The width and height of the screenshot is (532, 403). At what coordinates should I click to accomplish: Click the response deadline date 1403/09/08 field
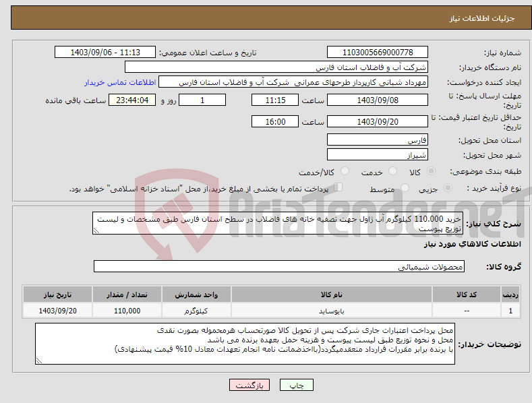coord(378,100)
